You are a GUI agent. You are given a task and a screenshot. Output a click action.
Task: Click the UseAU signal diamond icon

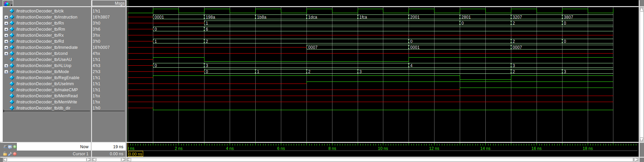click(12, 59)
